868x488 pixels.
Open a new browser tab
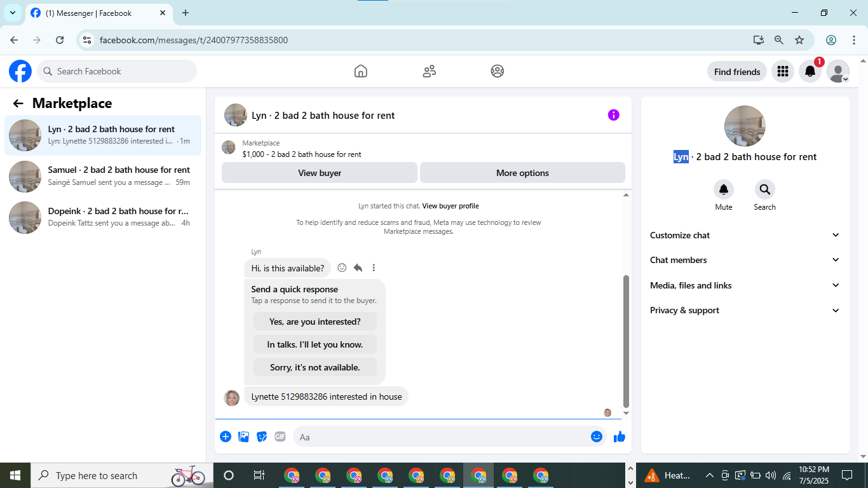click(x=186, y=13)
